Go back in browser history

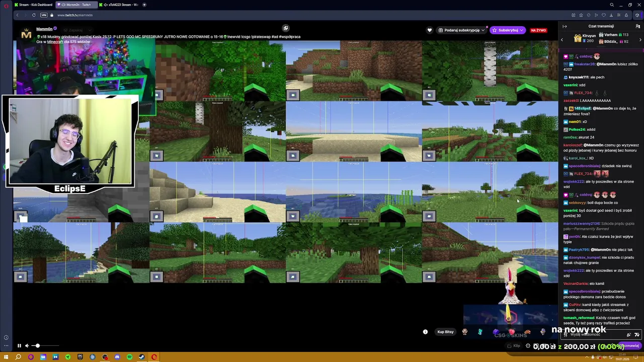17,15
